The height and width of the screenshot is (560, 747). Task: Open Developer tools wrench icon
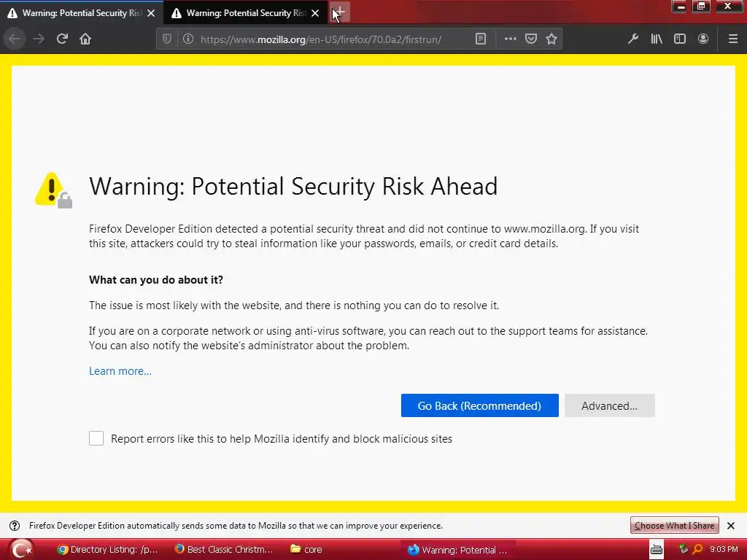pos(632,39)
